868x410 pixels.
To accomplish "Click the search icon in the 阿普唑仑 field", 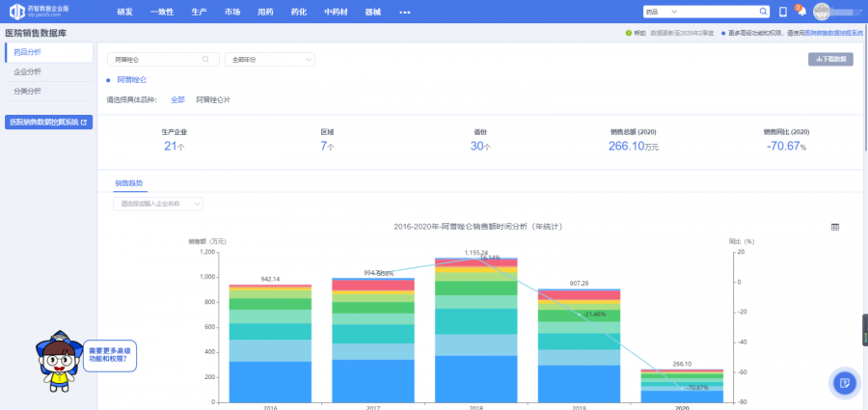I will [204, 60].
